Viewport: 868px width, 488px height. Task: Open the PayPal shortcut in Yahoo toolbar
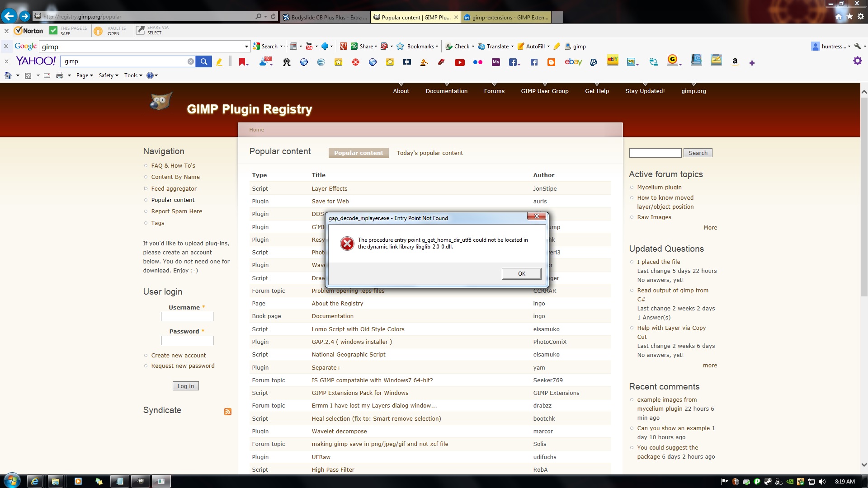pos(594,62)
